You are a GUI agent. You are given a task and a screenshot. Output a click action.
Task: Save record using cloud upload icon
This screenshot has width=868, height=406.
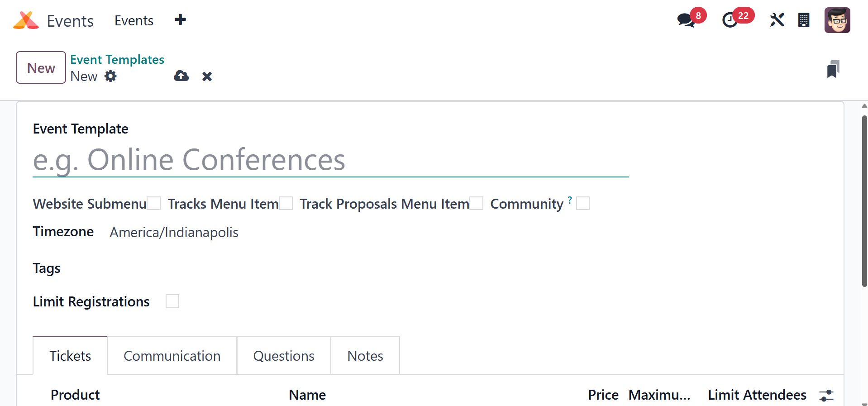(181, 76)
